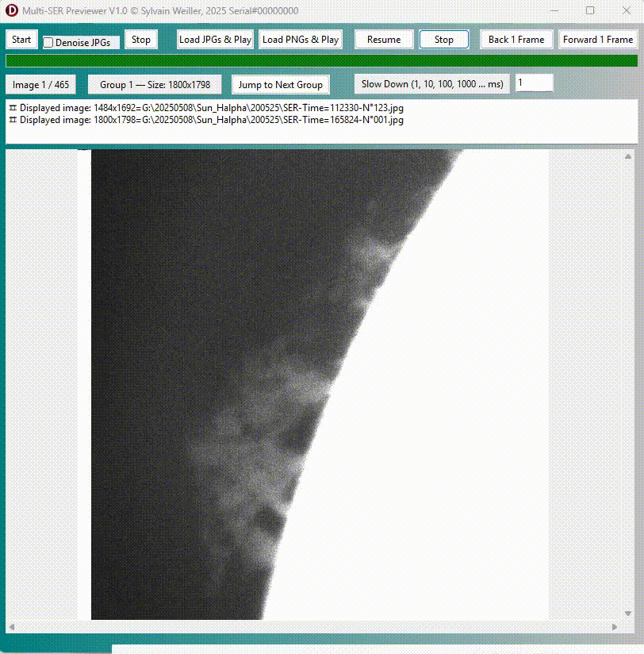Click the horizontal scrollbar left arrow

pos(12,626)
